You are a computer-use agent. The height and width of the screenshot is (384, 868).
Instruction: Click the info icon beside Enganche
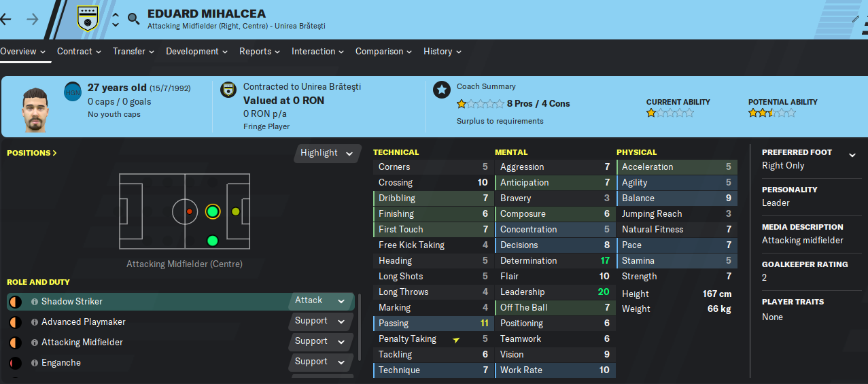pos(34,363)
